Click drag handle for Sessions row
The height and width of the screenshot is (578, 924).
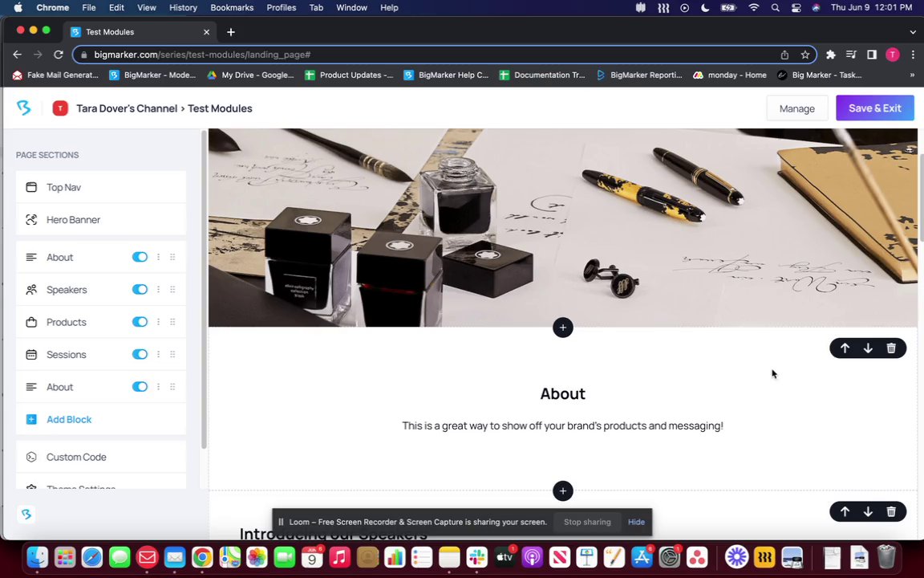coord(172,355)
